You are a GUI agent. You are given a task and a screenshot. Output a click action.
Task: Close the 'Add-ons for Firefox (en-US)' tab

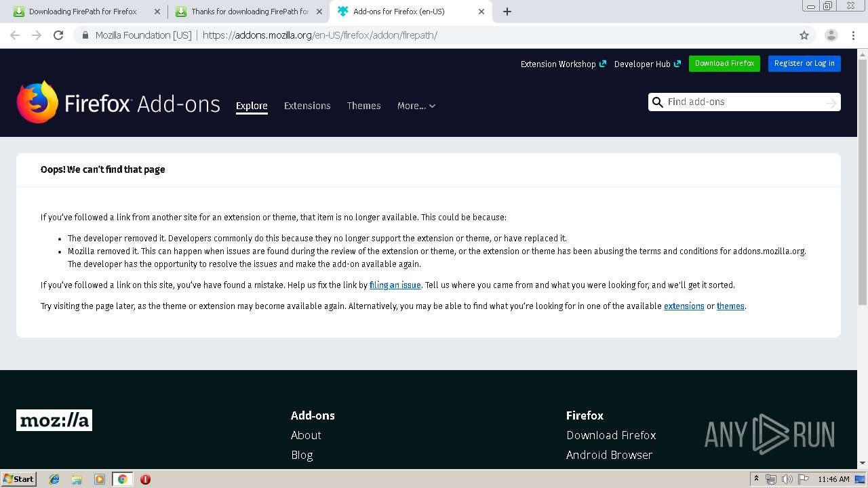coord(481,12)
